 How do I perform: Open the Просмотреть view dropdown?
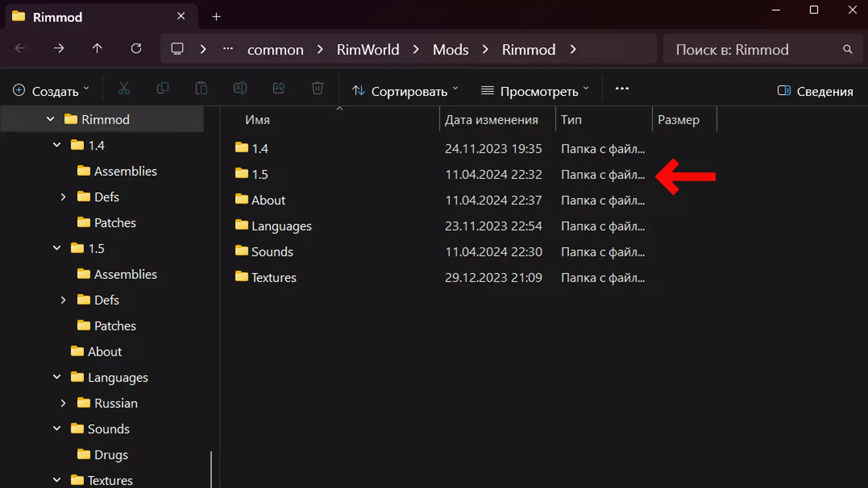point(535,91)
